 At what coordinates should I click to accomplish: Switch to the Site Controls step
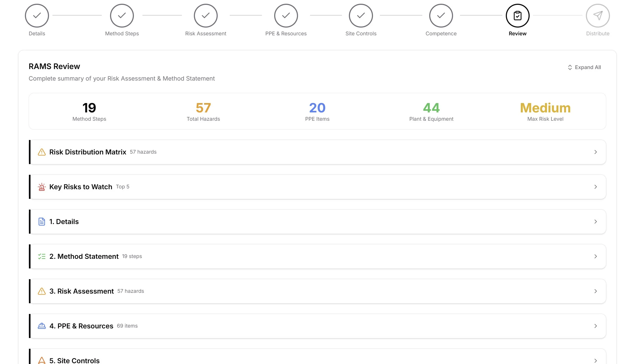point(361,16)
